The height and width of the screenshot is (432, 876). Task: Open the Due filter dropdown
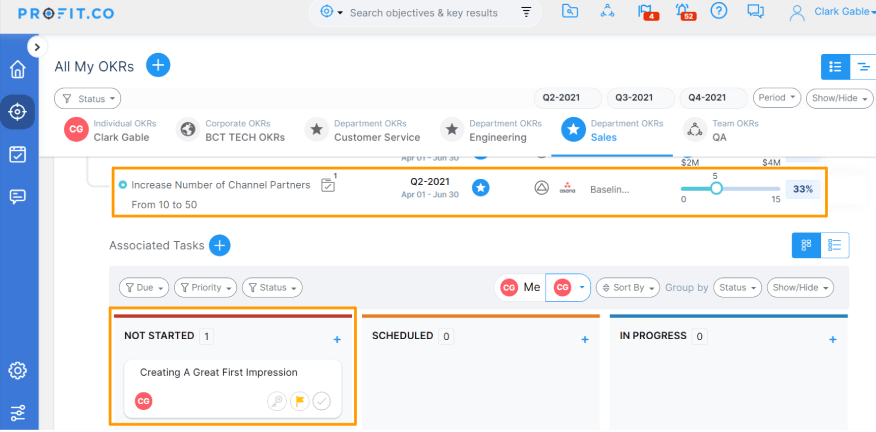[144, 288]
